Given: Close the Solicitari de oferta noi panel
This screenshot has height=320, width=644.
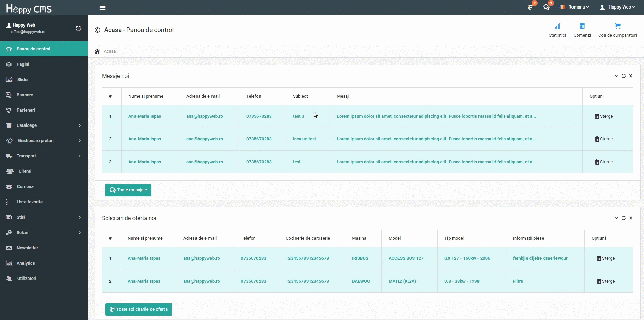Looking at the screenshot, I should 631,218.
